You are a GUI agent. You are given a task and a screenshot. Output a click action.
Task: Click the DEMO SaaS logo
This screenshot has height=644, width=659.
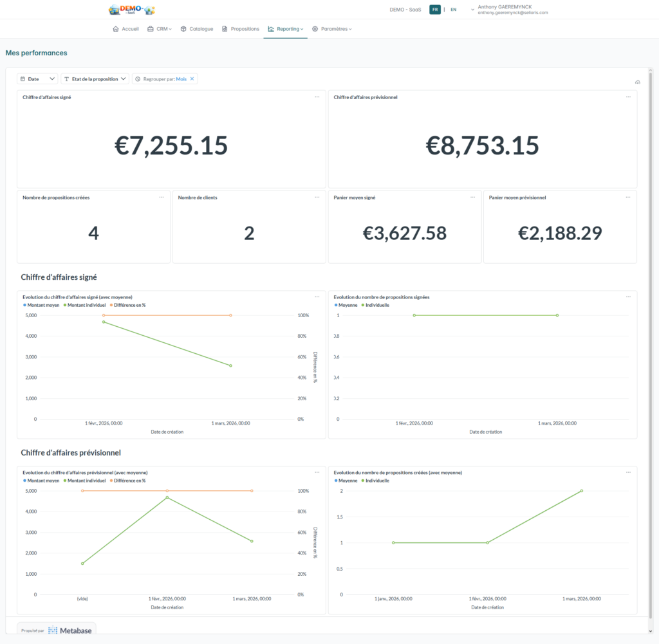coord(132,10)
